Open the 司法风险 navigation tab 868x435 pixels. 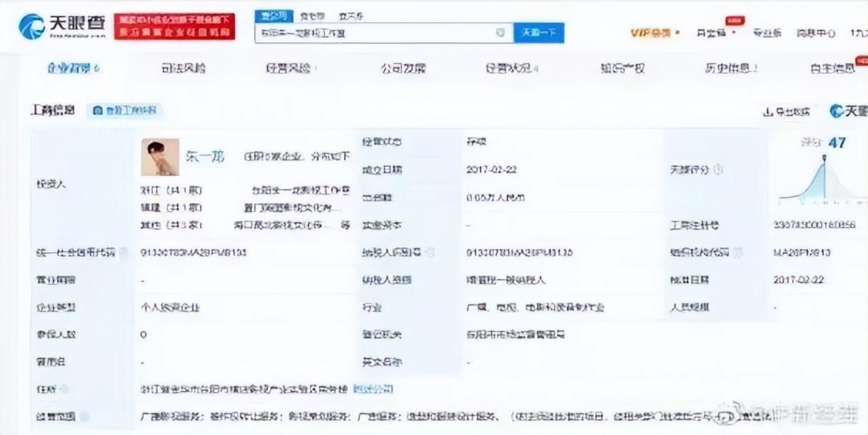[183, 68]
